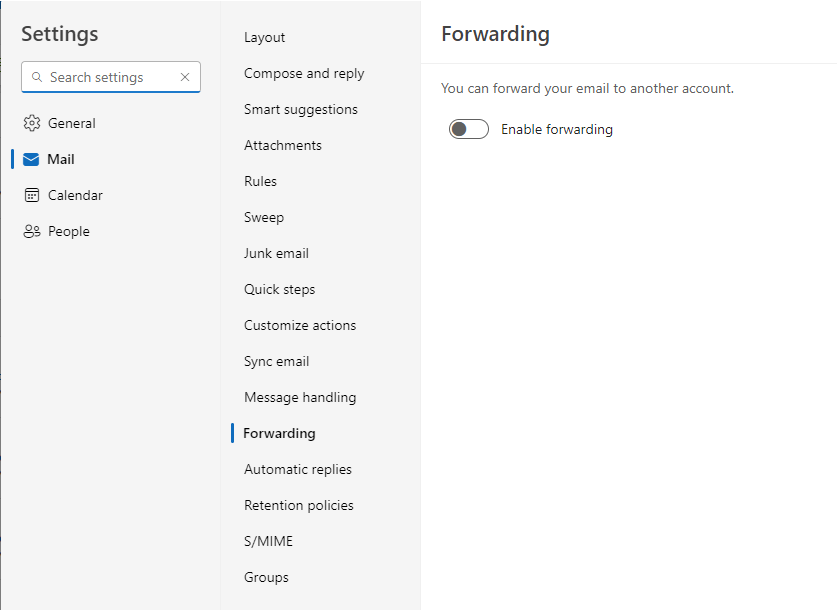
Task: Open the Layout settings page
Action: pos(265,37)
